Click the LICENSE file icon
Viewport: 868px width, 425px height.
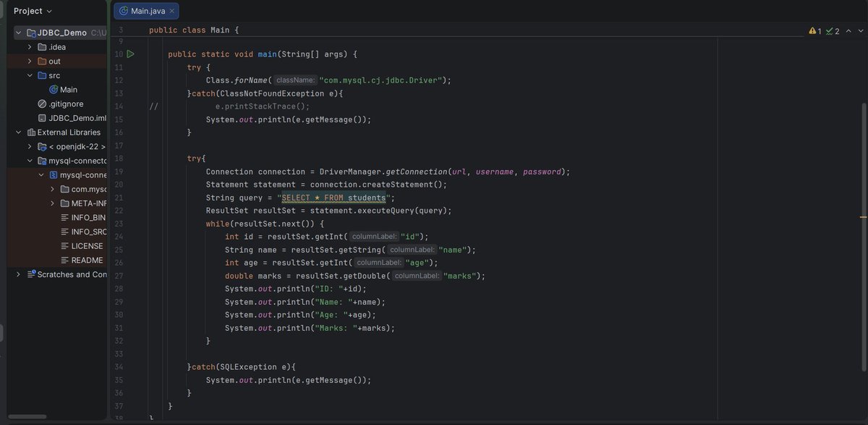click(x=64, y=246)
